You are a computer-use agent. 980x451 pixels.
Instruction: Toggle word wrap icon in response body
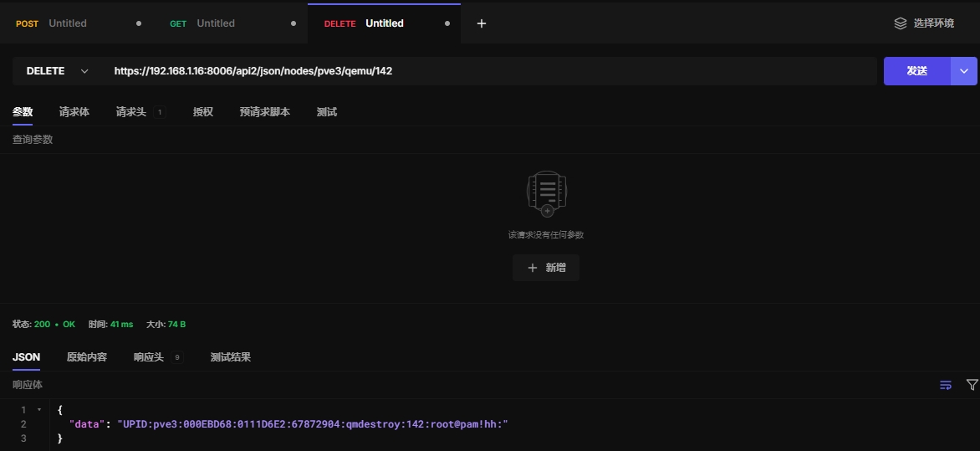[x=946, y=385]
